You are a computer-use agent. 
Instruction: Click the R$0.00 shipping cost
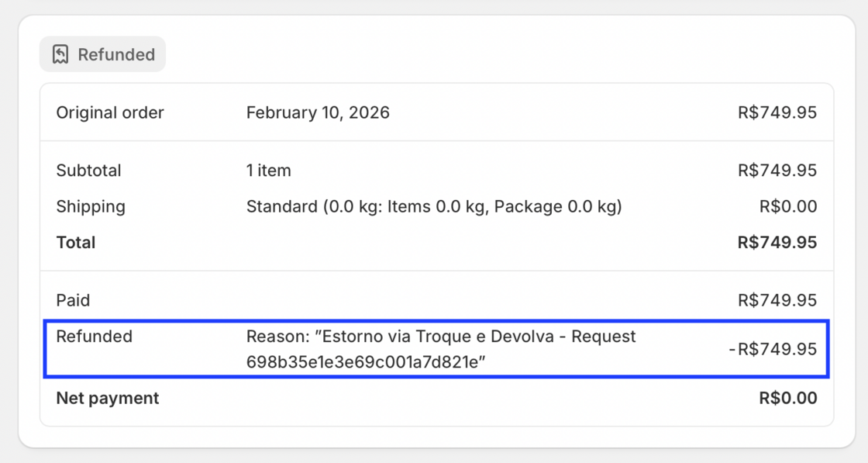787,206
